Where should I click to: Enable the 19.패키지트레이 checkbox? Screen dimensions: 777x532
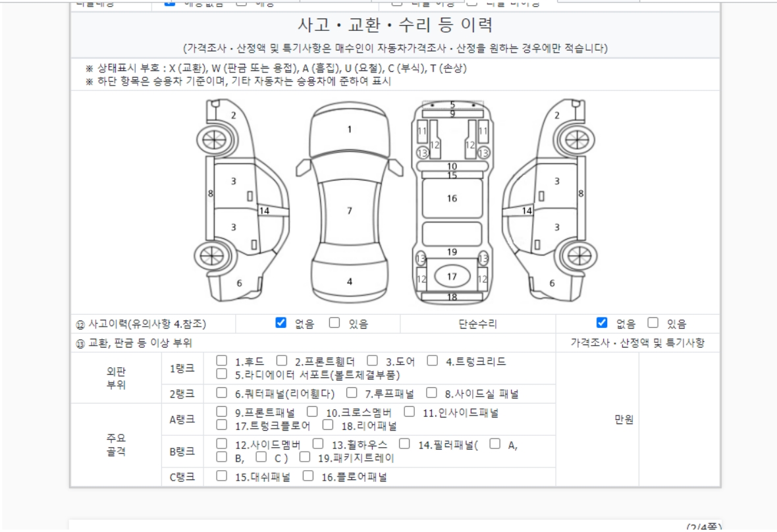(305, 457)
